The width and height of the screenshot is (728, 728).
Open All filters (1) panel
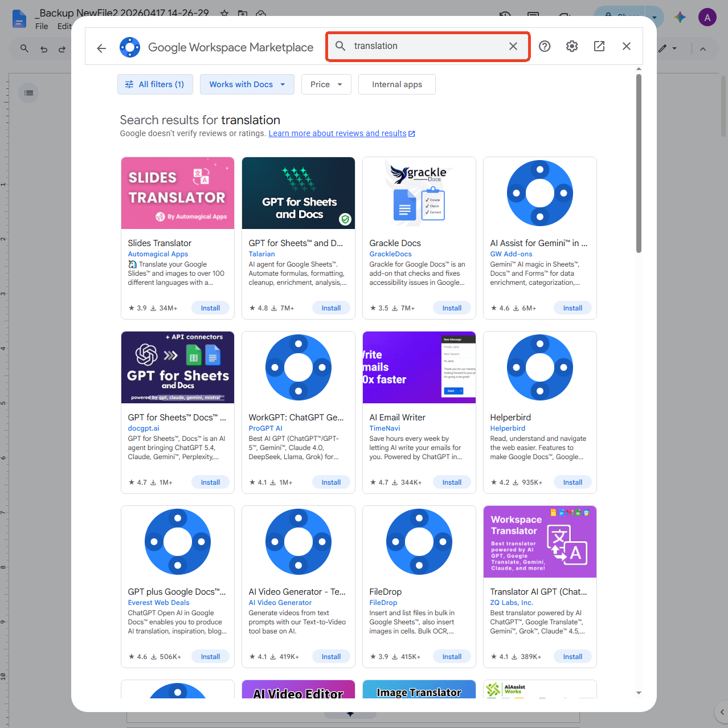tap(155, 84)
